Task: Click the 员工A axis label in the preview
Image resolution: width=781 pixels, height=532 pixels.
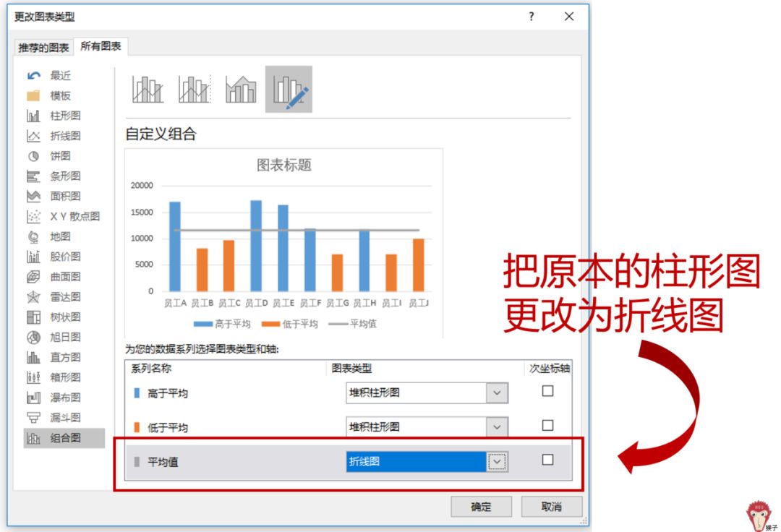Action: [x=175, y=303]
